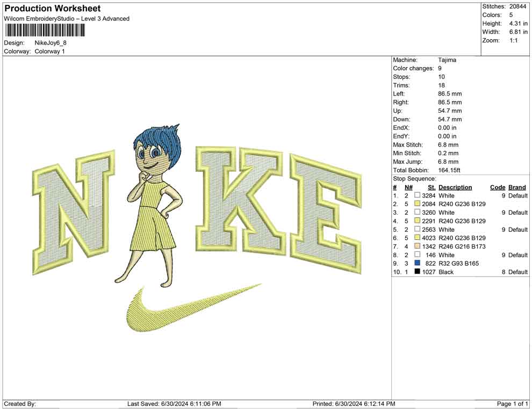Click the skin-tone swatch for R246 G216 B173
The width and height of the screenshot is (532, 409).
point(418,246)
